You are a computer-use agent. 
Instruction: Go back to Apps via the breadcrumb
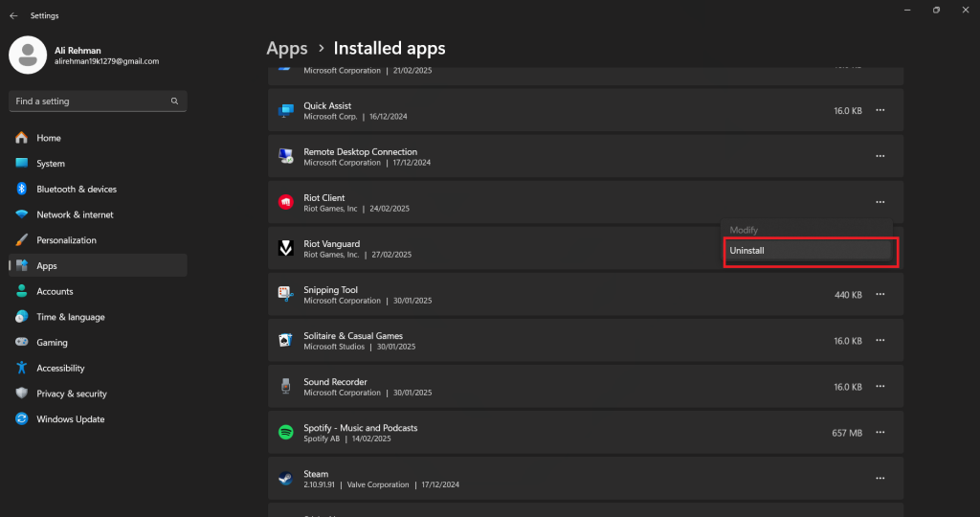(x=287, y=48)
